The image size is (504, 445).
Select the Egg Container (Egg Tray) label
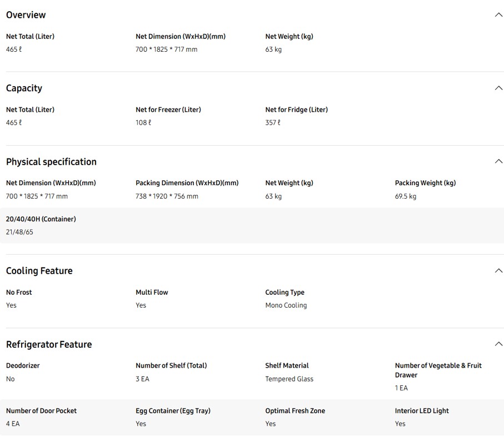point(173,411)
